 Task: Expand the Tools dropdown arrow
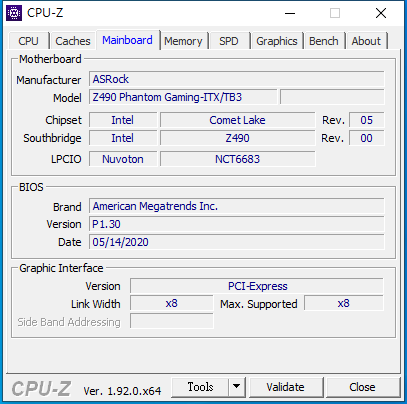click(x=237, y=387)
